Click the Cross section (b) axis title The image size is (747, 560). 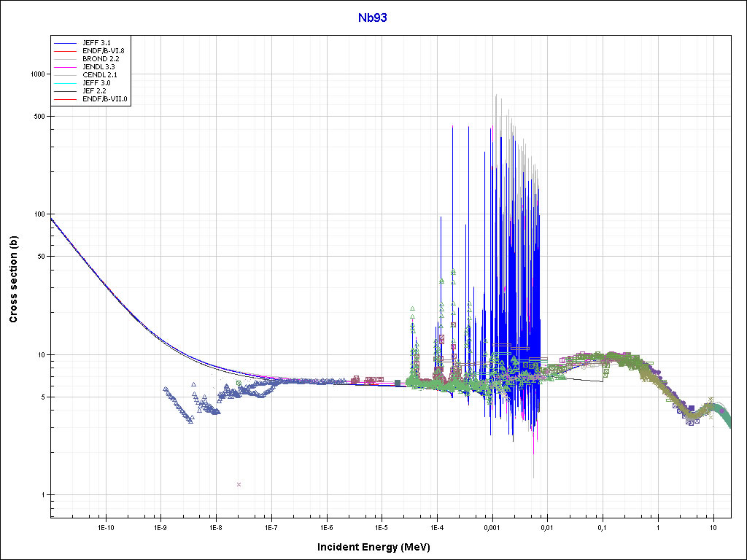[x=13, y=279]
